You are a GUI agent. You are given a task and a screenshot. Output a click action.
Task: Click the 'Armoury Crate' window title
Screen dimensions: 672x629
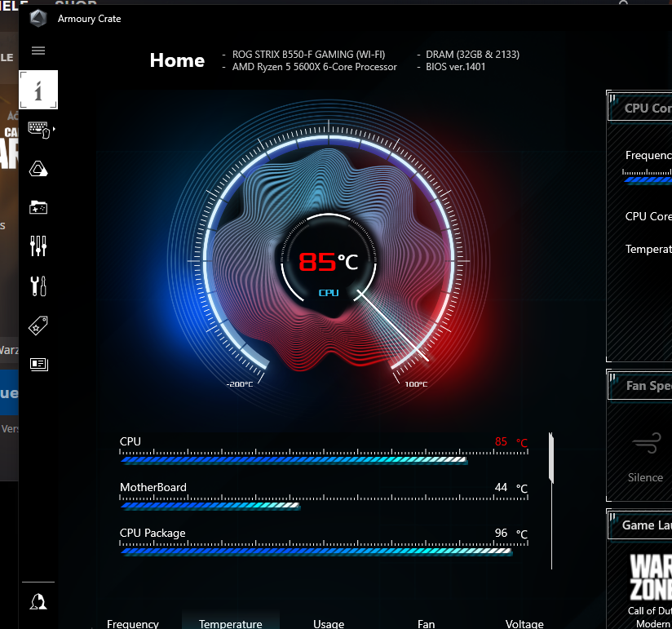point(89,19)
